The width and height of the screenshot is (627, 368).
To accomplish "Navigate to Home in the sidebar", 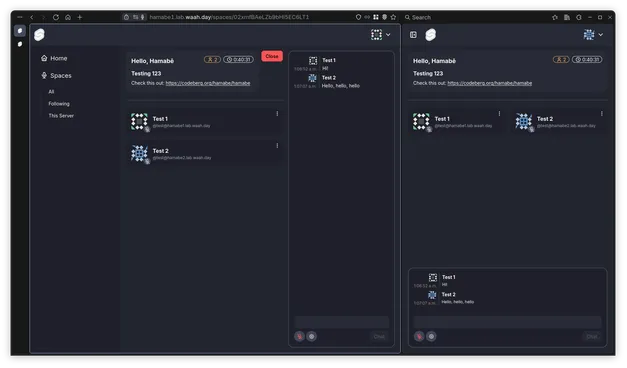I will click(54, 58).
